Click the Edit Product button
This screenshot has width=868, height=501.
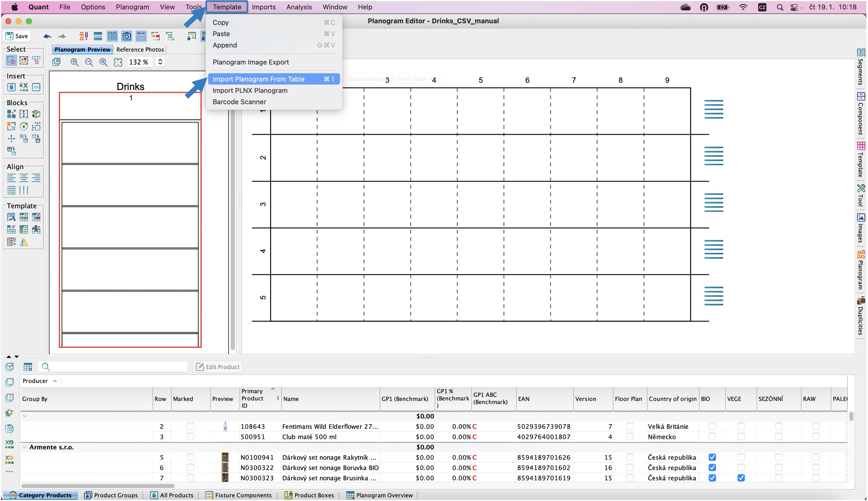click(x=218, y=367)
